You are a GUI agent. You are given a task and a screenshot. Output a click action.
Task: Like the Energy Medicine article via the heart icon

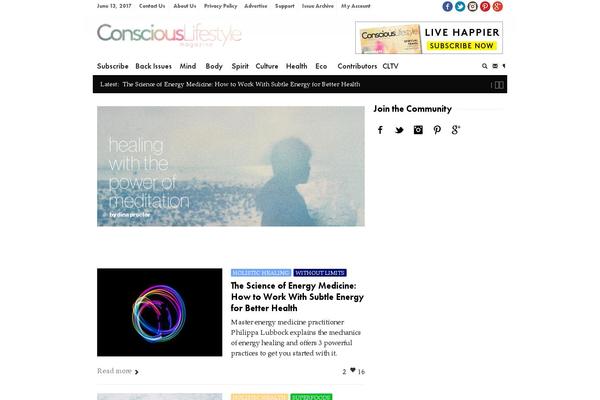point(353,370)
